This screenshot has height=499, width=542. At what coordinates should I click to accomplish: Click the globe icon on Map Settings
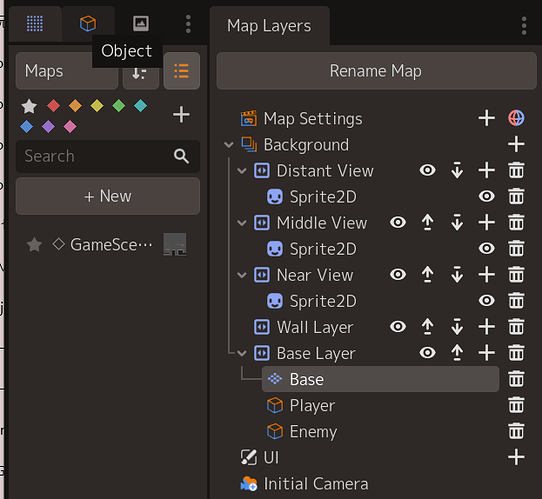(x=516, y=118)
